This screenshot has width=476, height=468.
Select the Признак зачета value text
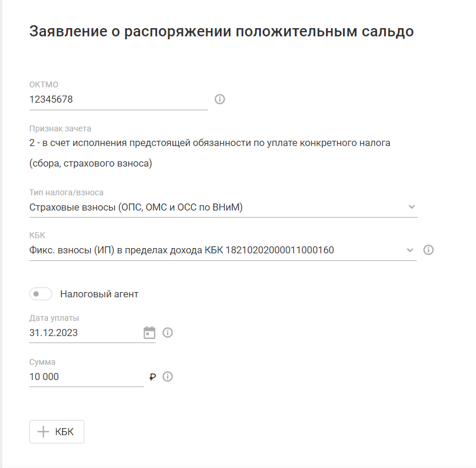[209, 143]
